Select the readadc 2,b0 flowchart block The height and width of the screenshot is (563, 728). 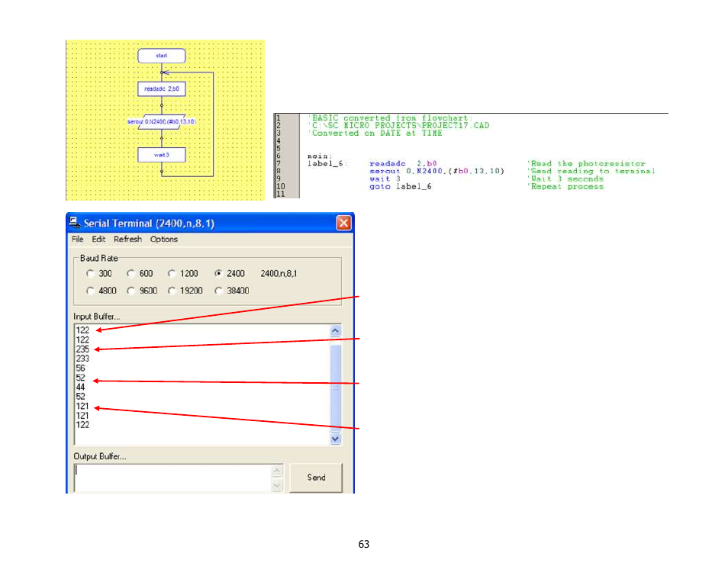162,88
